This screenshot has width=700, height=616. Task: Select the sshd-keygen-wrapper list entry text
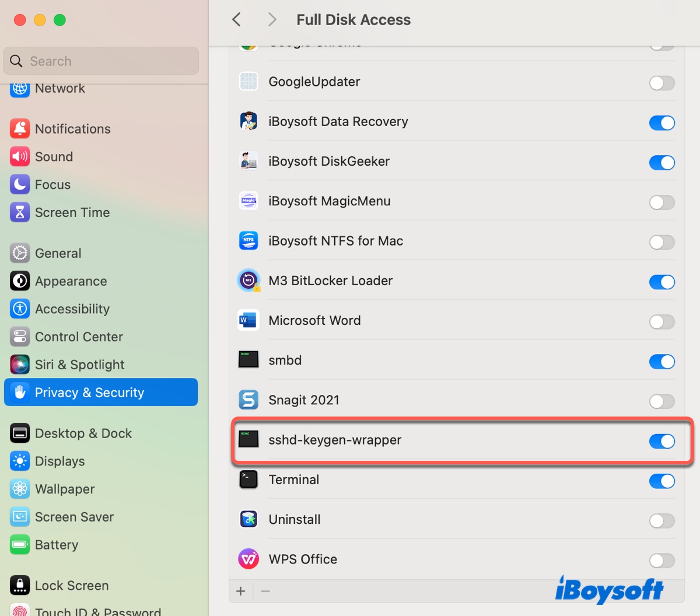coord(335,440)
